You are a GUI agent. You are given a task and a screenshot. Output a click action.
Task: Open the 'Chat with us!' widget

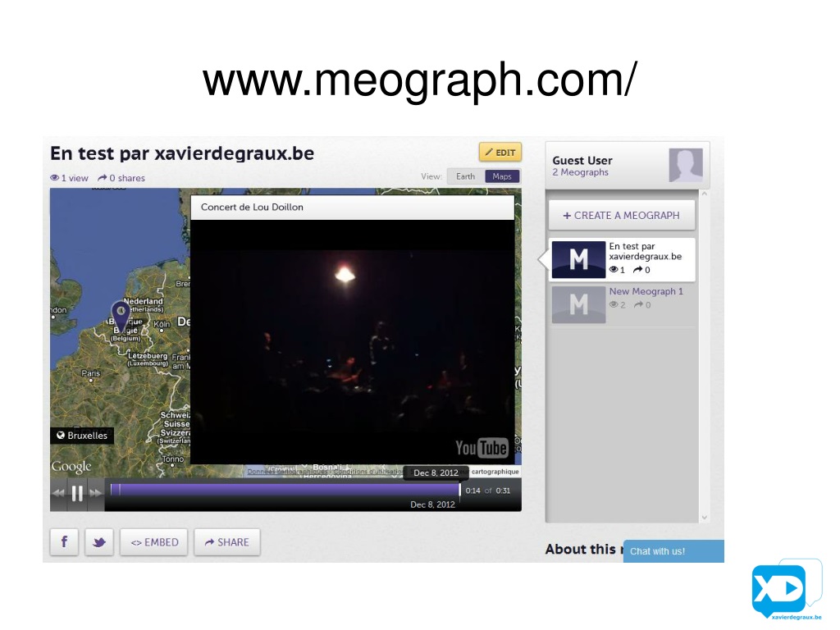[x=673, y=551]
